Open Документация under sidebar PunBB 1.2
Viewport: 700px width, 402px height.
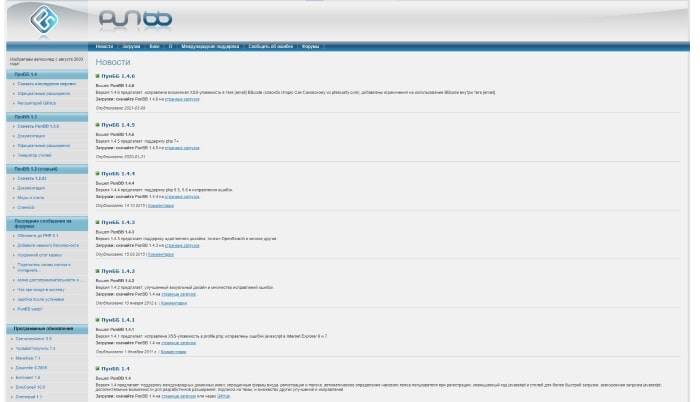click(x=31, y=188)
